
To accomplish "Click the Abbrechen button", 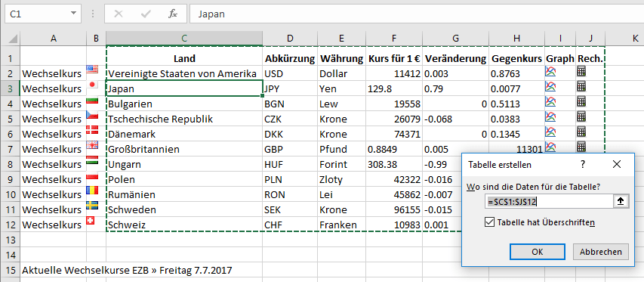I will click(600, 252).
